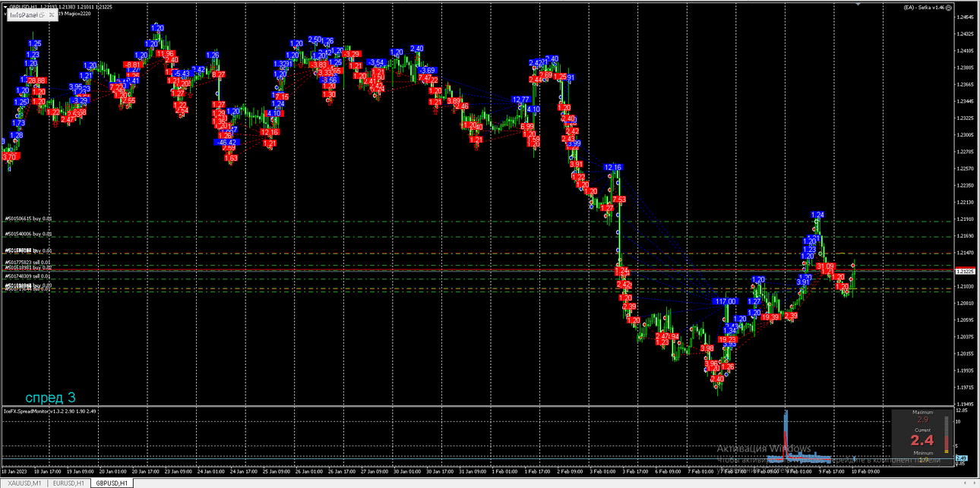The height and width of the screenshot is (488, 980).
Task: Click the blue 12.77 trade label
Action: (520, 99)
